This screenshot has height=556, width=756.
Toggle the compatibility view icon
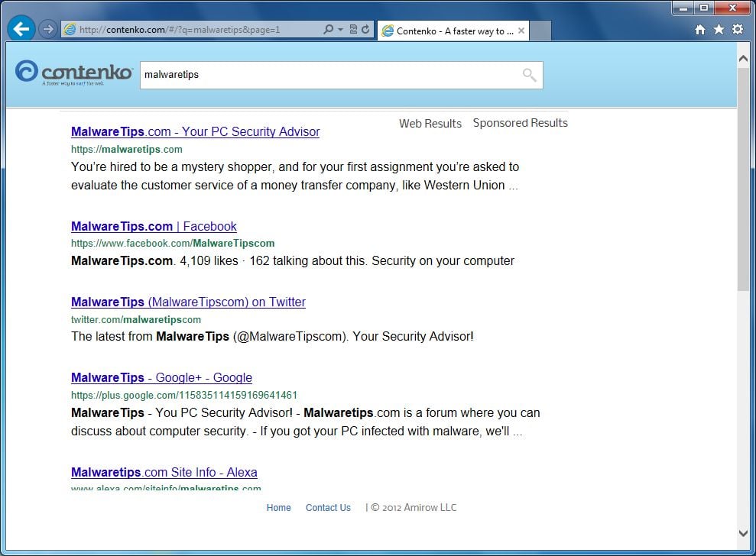click(x=353, y=29)
